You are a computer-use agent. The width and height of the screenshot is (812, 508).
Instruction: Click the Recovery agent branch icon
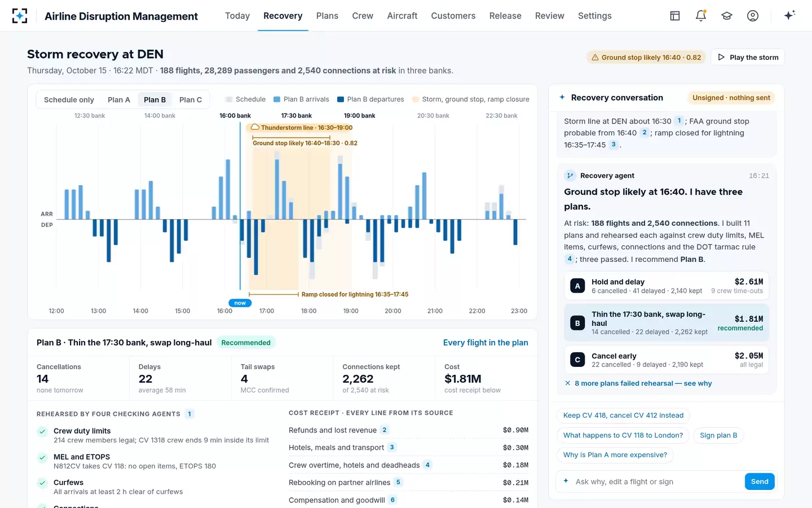point(570,176)
